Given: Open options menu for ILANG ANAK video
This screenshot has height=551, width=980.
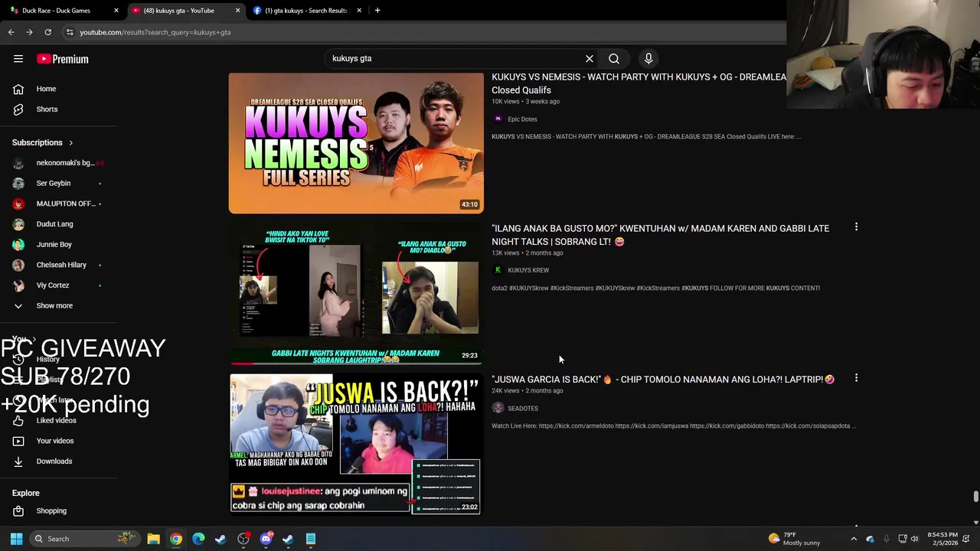Looking at the screenshot, I should (x=856, y=227).
